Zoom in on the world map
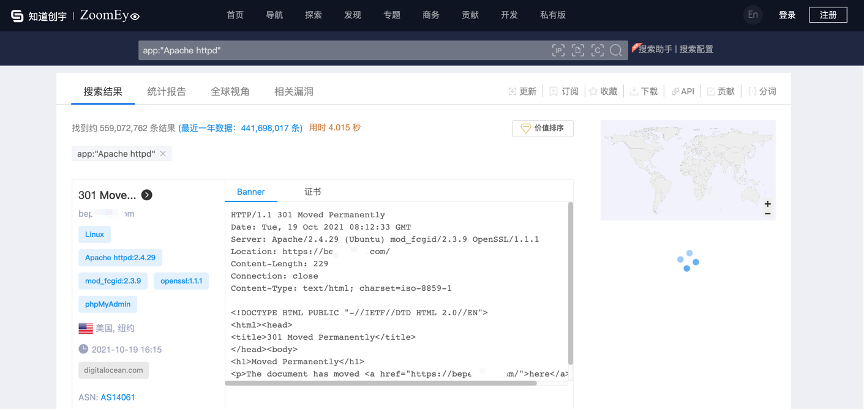Image resolution: width=864 pixels, height=410 pixels. point(768,203)
